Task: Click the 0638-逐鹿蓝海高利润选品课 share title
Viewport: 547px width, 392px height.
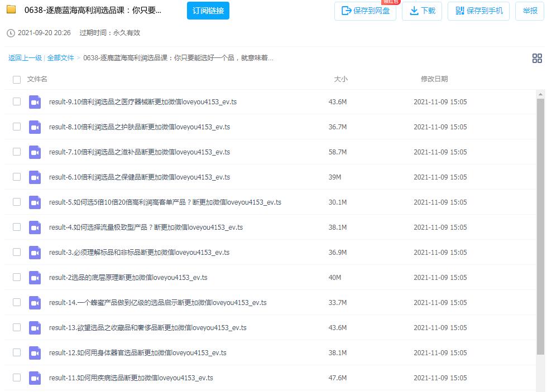Action: (93, 10)
